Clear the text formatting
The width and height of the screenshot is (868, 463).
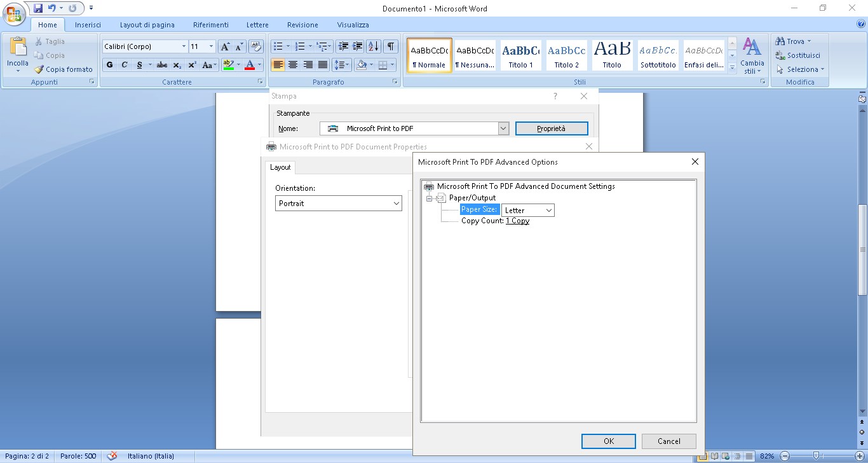[x=256, y=46]
